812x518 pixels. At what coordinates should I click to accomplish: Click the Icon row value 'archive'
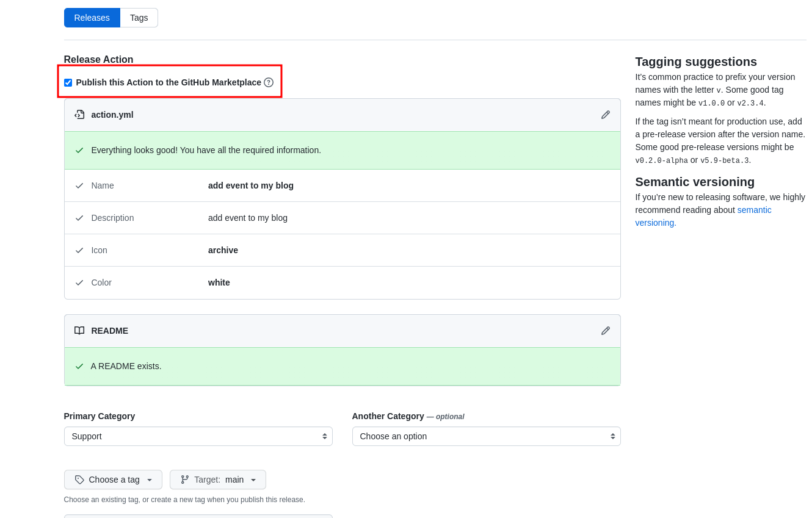(x=223, y=250)
